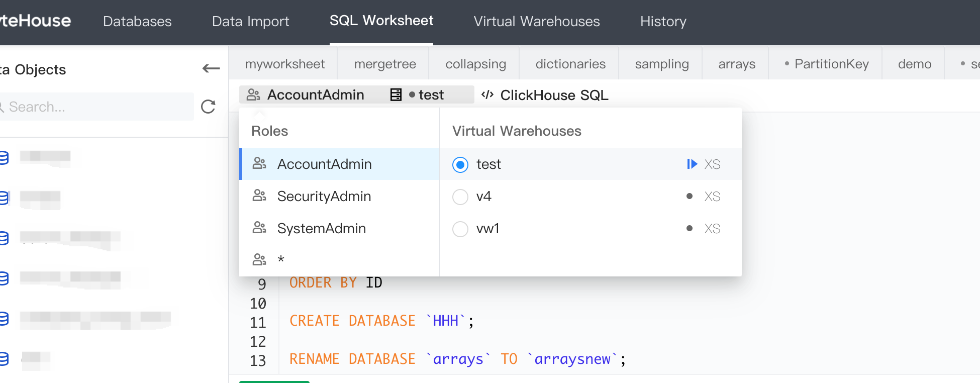Click the CREATE DATABASE `HHH` statement

[381, 321]
